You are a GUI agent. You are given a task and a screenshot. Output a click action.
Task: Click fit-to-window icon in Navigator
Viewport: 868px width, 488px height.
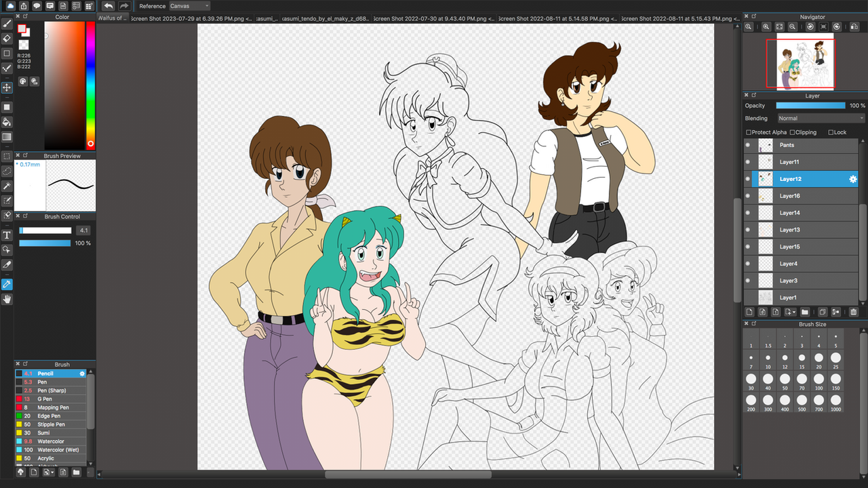click(780, 26)
